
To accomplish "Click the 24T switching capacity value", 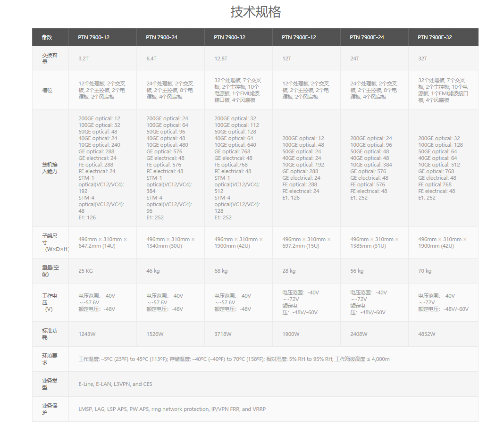I will click(354, 58).
